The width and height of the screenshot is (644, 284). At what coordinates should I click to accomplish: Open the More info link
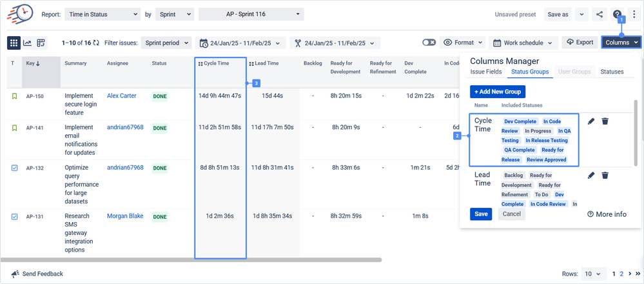tap(607, 214)
